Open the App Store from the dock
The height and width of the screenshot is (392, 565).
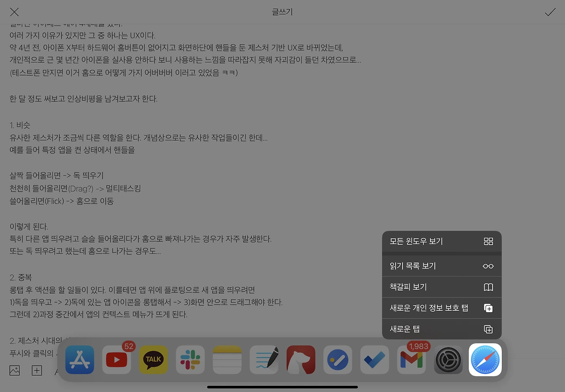[x=80, y=360]
